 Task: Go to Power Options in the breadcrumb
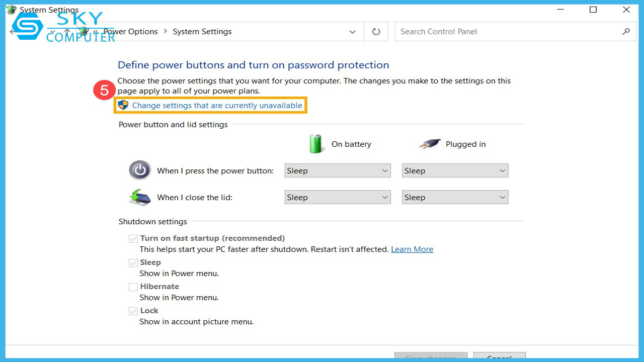pyautogui.click(x=130, y=32)
